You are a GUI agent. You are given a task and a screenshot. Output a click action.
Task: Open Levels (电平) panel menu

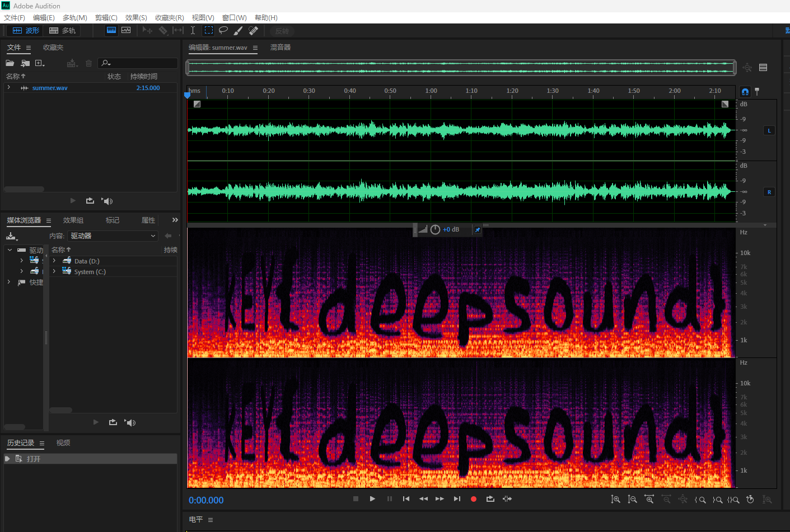(x=211, y=520)
